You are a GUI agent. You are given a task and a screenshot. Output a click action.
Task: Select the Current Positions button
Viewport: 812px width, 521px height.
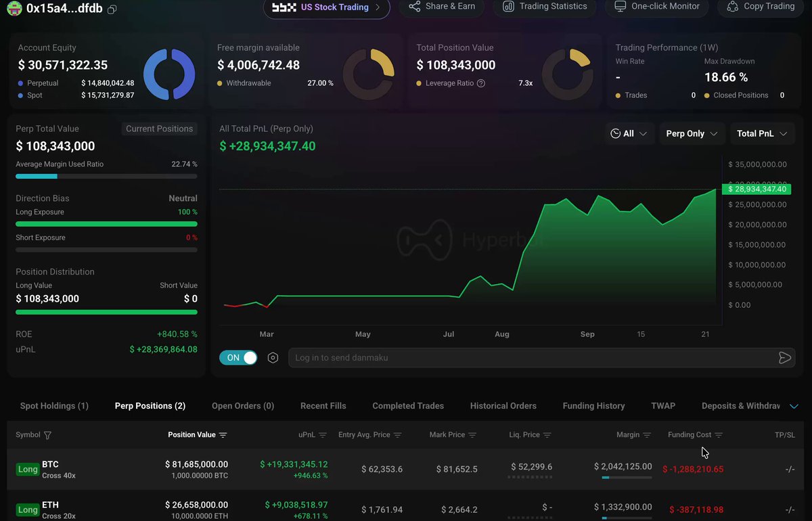pos(160,129)
